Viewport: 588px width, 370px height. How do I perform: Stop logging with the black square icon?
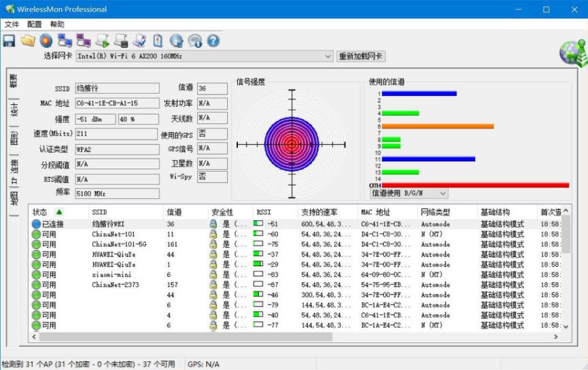tap(121, 41)
